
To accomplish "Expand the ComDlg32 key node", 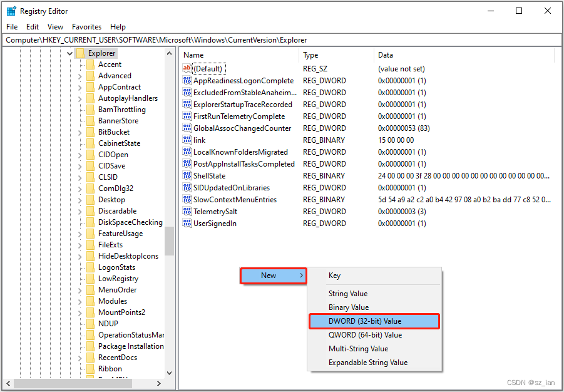I will (x=80, y=188).
